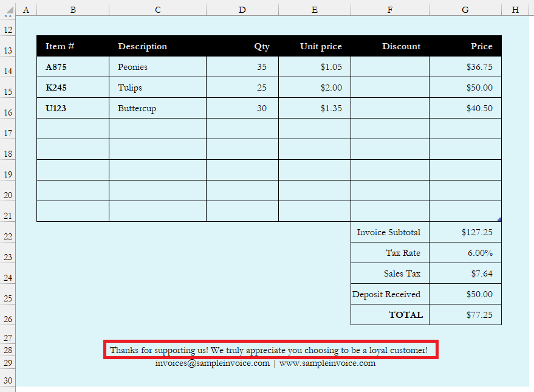Select column B header
Image resolution: width=534 pixels, height=392 pixels.
coord(73,10)
